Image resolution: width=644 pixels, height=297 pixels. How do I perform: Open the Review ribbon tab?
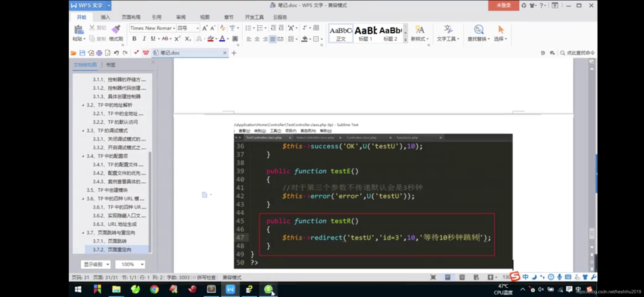(181, 17)
